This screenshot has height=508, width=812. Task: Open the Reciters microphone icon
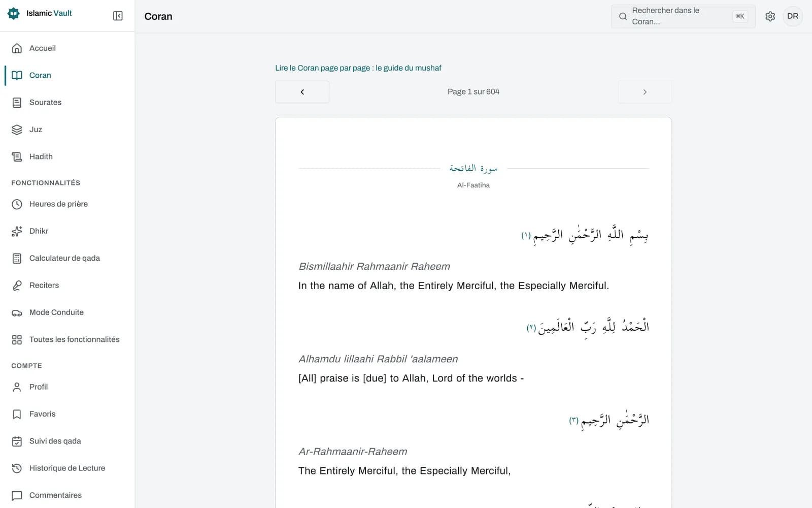[x=17, y=285]
